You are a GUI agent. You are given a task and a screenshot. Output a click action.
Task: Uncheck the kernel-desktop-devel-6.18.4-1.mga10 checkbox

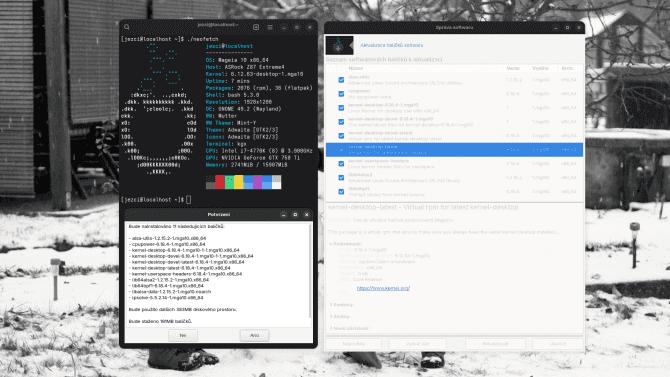coord(341,122)
